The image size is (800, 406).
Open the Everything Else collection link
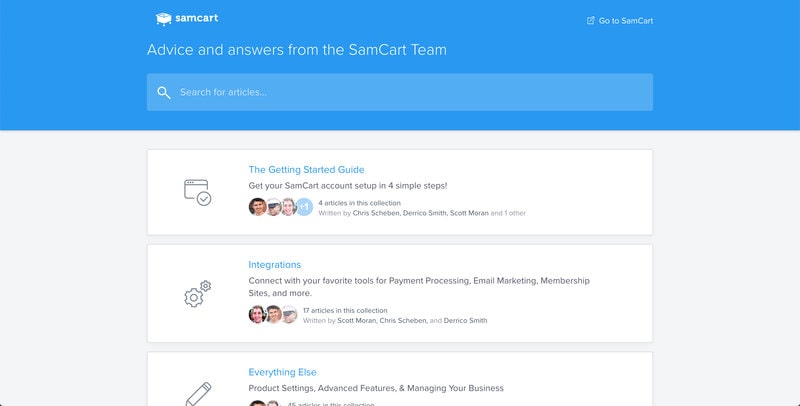(282, 372)
